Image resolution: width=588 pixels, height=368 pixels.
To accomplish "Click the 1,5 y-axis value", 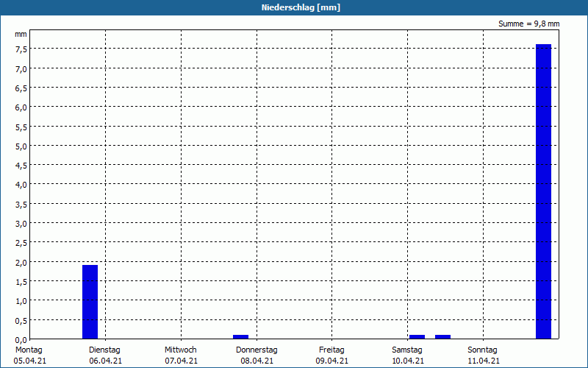I will (21, 282).
